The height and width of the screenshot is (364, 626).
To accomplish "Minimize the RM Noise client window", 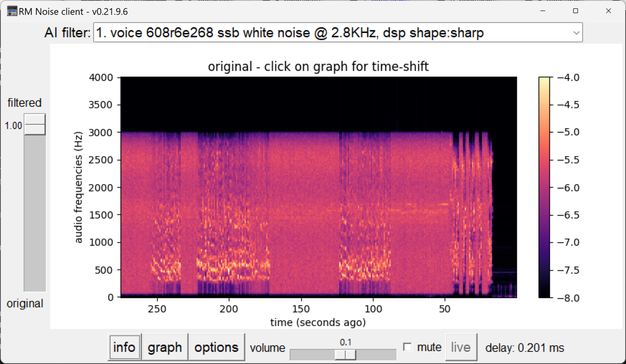I will (543, 11).
